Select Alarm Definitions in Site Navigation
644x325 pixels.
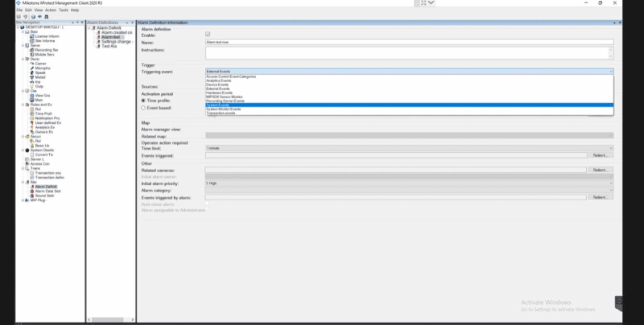[46, 187]
